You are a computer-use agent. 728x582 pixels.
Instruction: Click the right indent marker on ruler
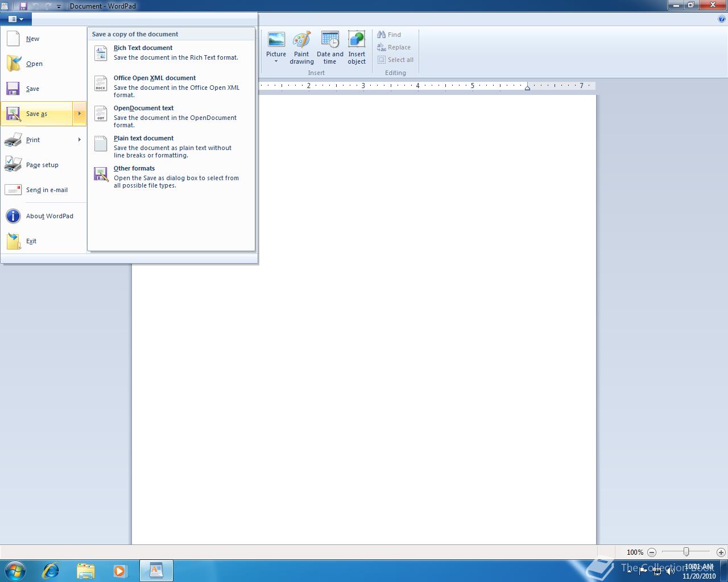click(527, 88)
